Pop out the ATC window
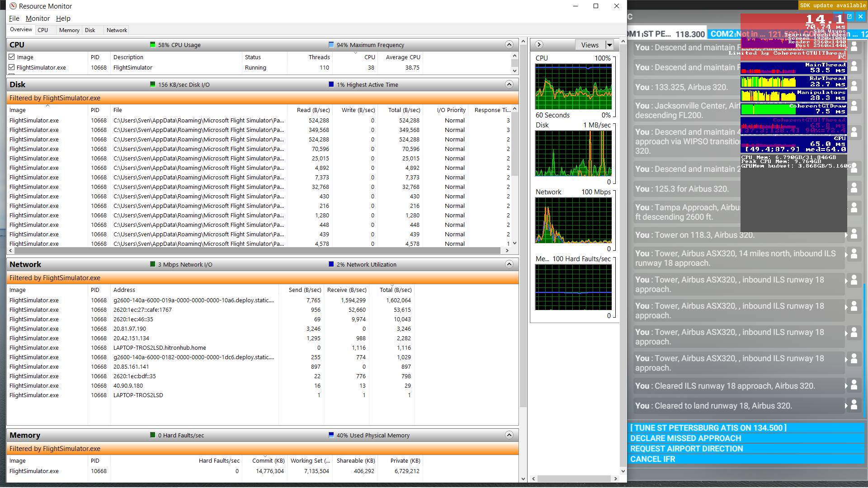868x488 pixels. [849, 17]
